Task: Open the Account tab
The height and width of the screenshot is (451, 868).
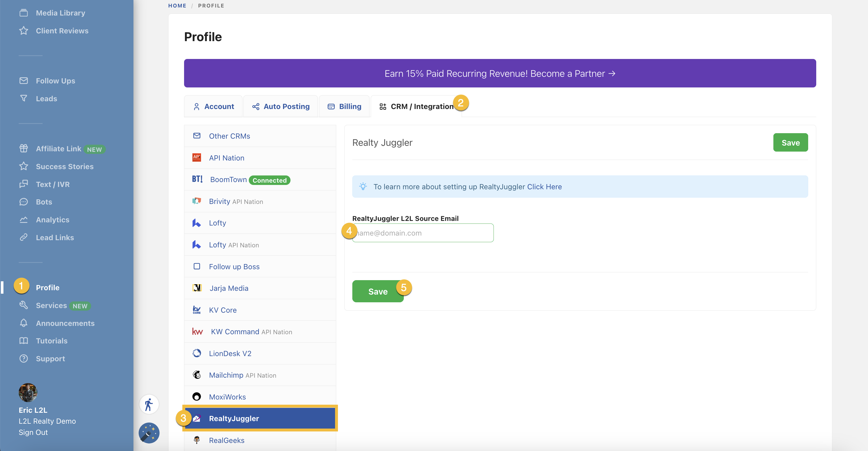Action: pyautogui.click(x=214, y=106)
